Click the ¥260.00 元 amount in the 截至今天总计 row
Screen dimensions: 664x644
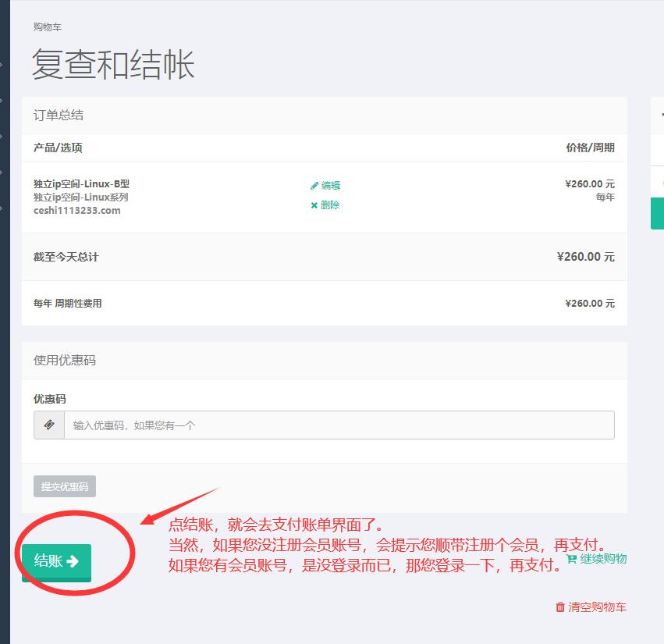coord(586,257)
